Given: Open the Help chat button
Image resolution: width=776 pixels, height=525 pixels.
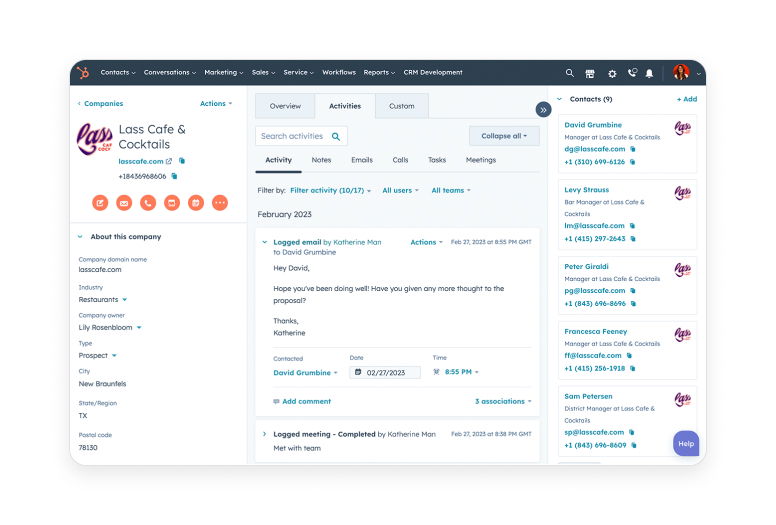Looking at the screenshot, I should 686,443.
